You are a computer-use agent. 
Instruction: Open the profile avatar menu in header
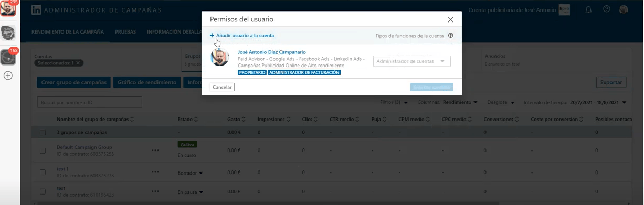point(624,10)
